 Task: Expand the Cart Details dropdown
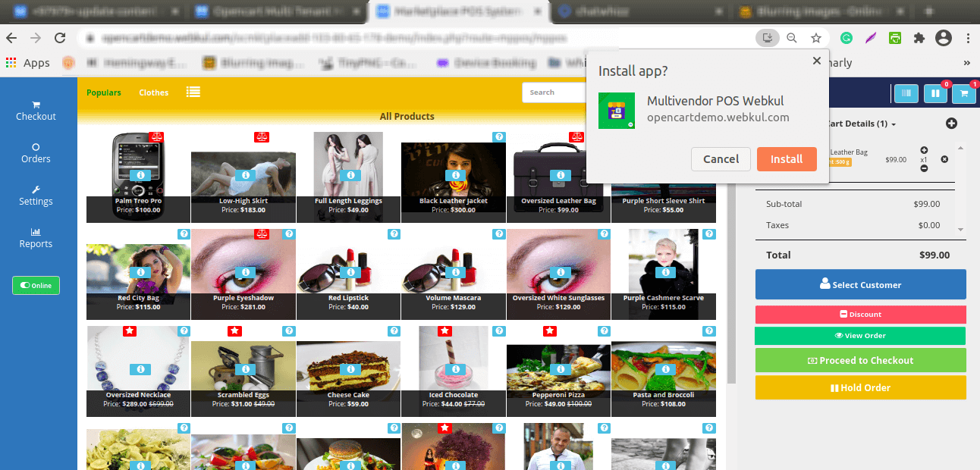(x=893, y=124)
